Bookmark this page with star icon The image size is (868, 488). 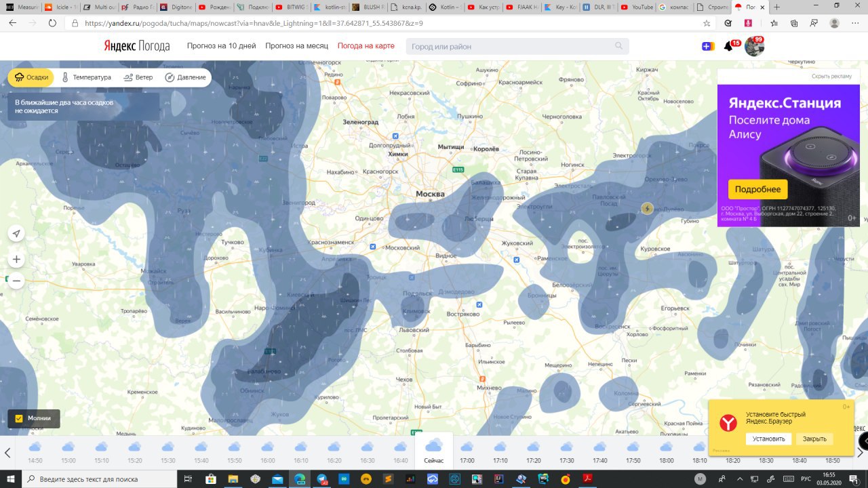pyautogui.click(x=707, y=22)
